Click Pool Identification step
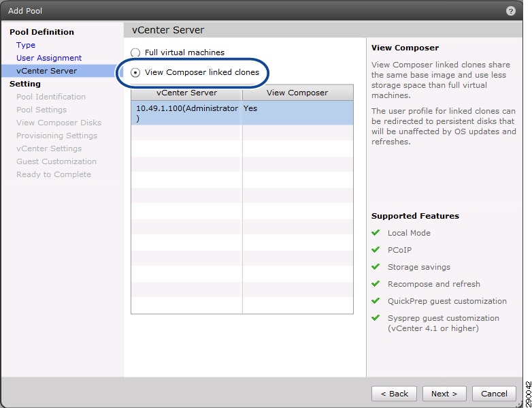The image size is (532, 408). pyautogui.click(x=51, y=97)
